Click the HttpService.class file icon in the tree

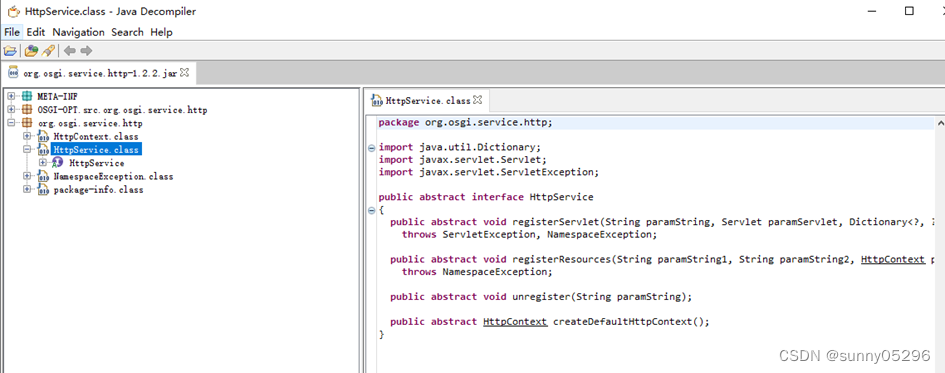click(x=43, y=150)
